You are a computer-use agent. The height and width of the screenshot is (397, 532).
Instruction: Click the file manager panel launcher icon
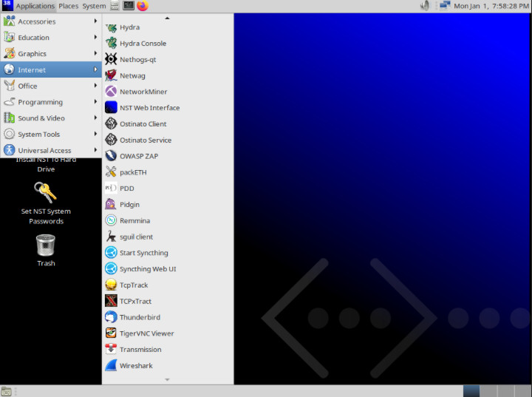click(115, 6)
